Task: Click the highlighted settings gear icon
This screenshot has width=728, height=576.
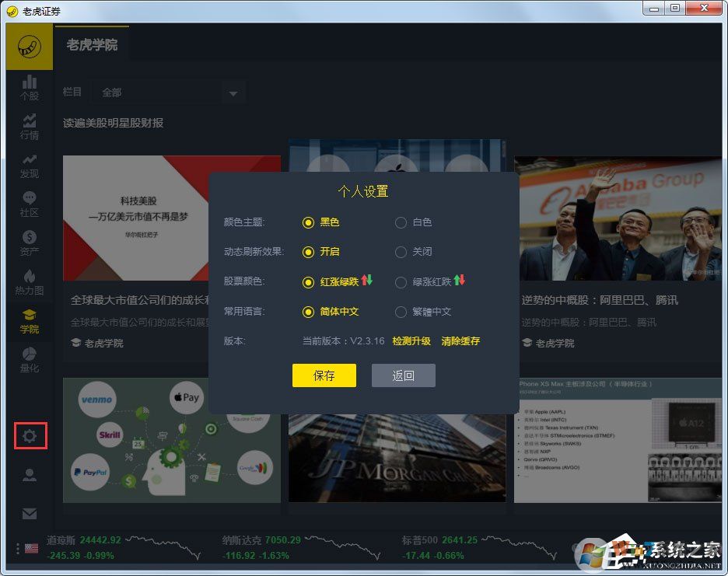Action: coord(30,436)
